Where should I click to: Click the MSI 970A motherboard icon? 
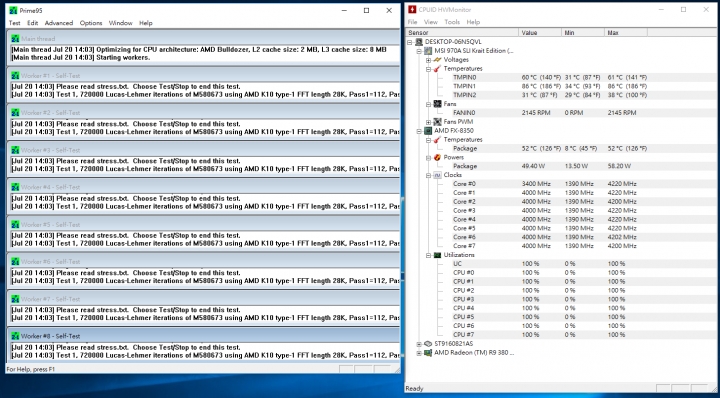[x=428, y=50]
